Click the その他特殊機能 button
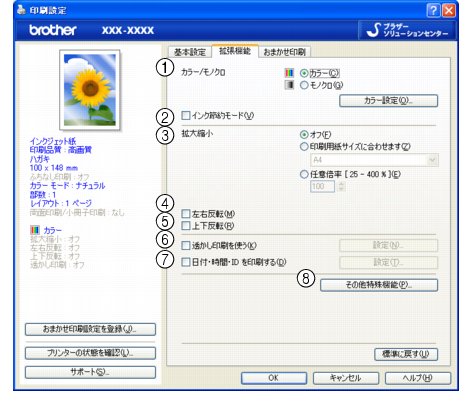The width and height of the screenshot is (472, 401). click(379, 285)
